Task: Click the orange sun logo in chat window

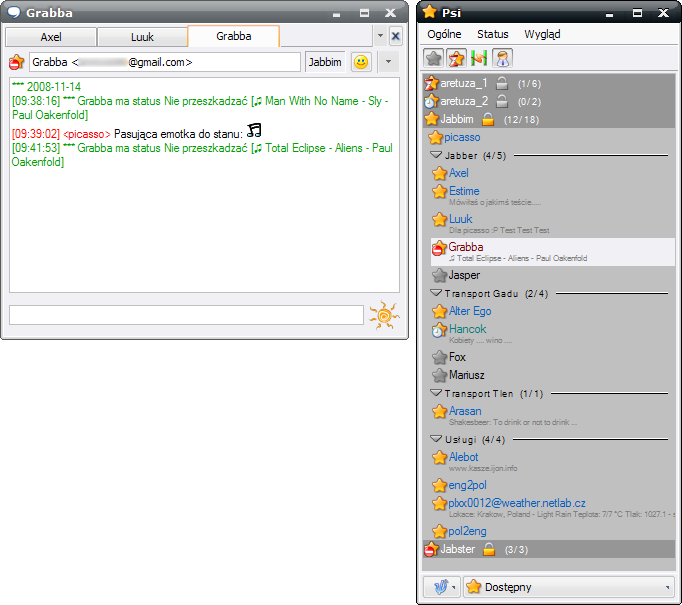Action: (384, 315)
